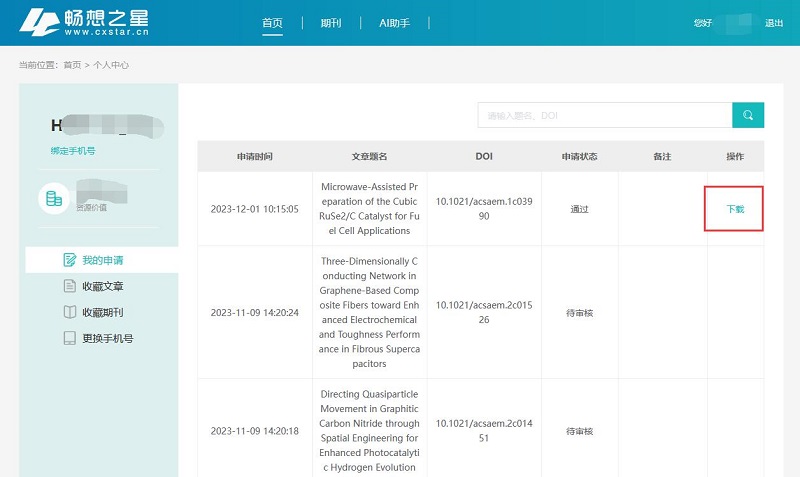The height and width of the screenshot is (477, 800).
Task: Open the 期刊 navigation tab
Action: (x=331, y=23)
